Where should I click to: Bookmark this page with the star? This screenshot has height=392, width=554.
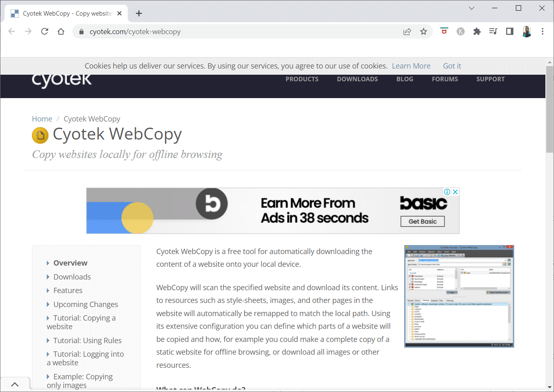pyautogui.click(x=424, y=32)
